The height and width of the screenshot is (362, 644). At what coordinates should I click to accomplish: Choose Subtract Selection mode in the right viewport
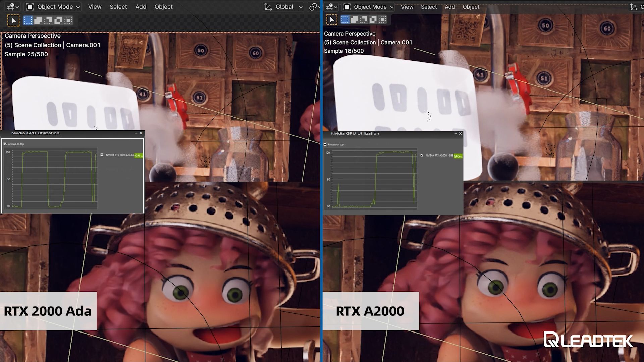point(364,20)
